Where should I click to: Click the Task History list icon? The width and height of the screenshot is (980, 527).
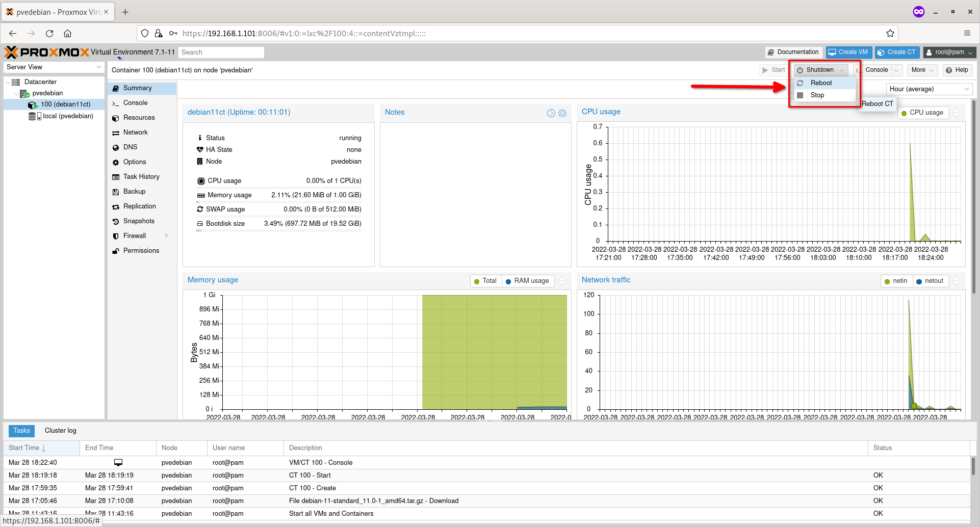pos(116,177)
